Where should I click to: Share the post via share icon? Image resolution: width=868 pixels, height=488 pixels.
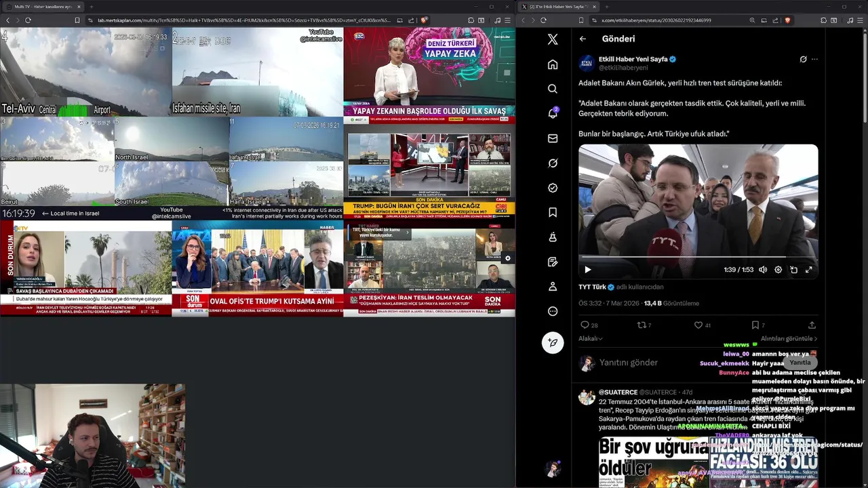(812, 325)
